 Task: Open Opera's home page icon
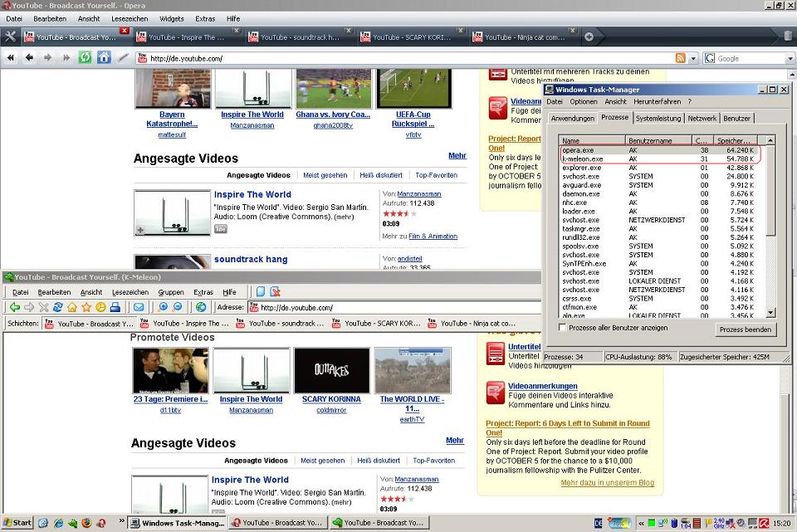tap(104, 57)
